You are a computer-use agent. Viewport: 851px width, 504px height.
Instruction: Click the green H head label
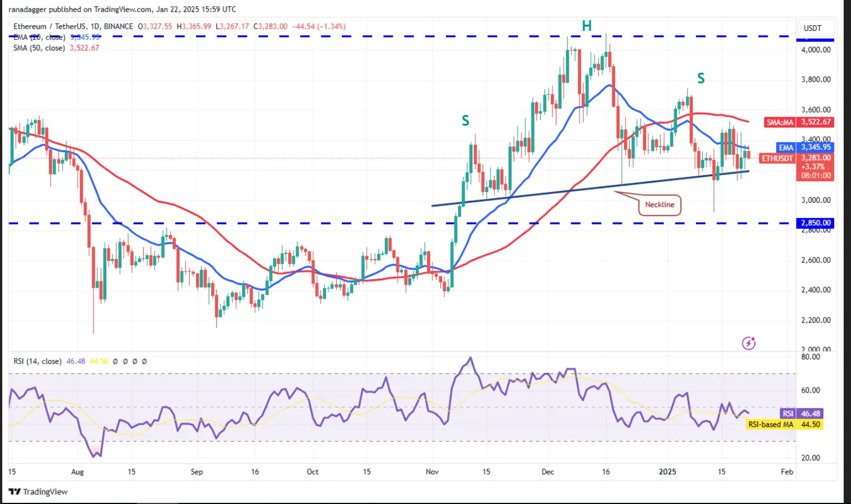click(587, 26)
